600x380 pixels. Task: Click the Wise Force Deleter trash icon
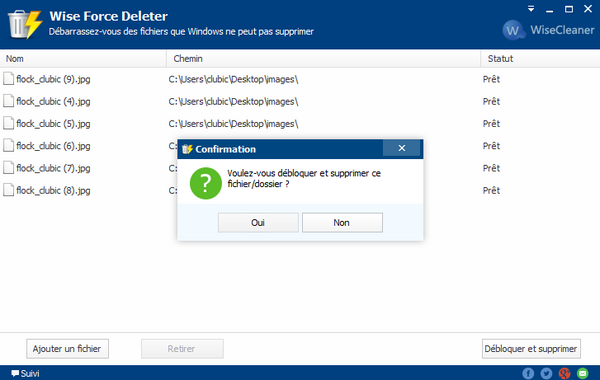pyautogui.click(x=25, y=24)
